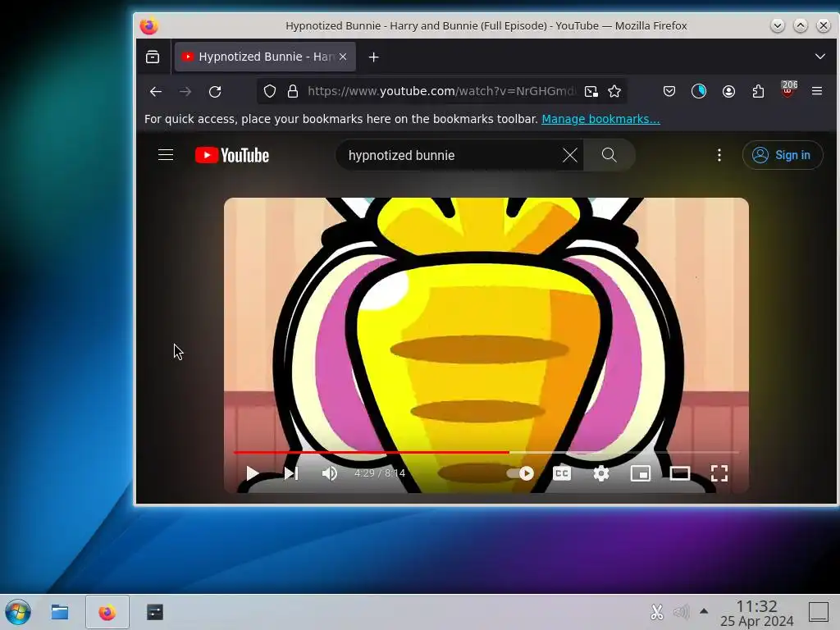This screenshot has width=840, height=630.
Task: Enter fullscreen video mode
Action: pos(719,473)
